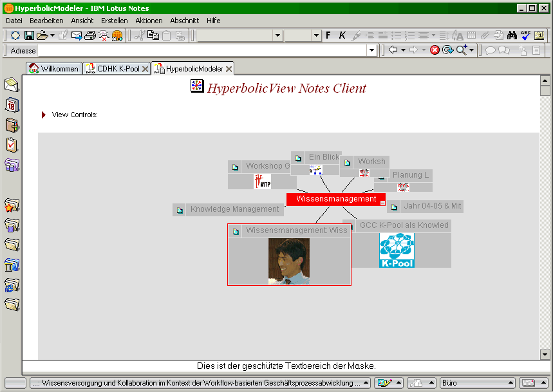Click inside the Adresse input field
The image size is (553, 392).
click(x=202, y=50)
